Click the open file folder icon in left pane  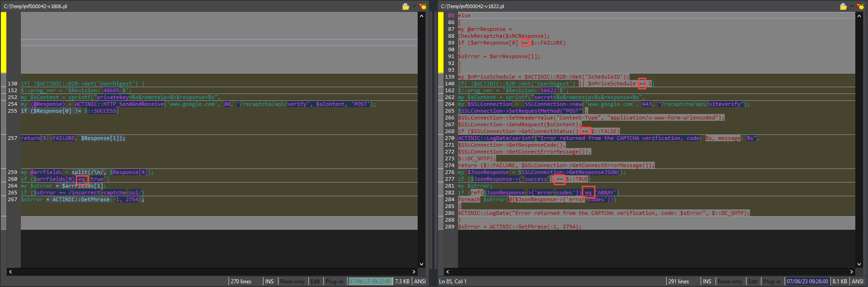pos(405,6)
